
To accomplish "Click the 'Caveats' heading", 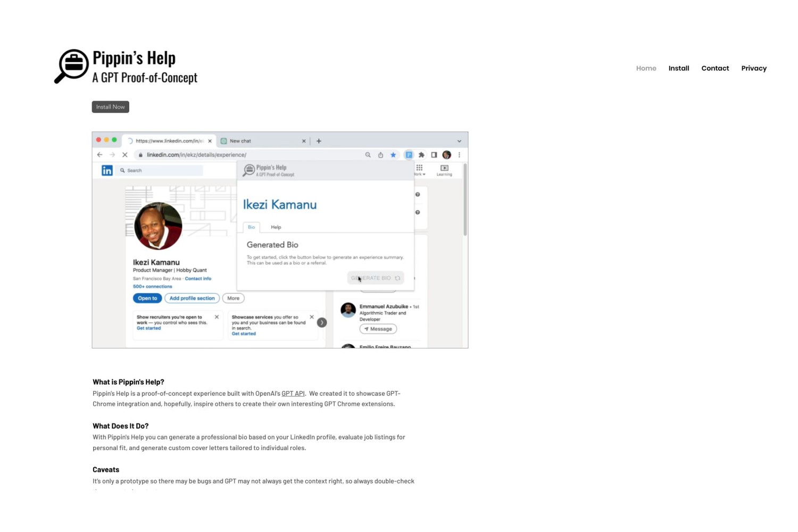I will coord(106,470).
